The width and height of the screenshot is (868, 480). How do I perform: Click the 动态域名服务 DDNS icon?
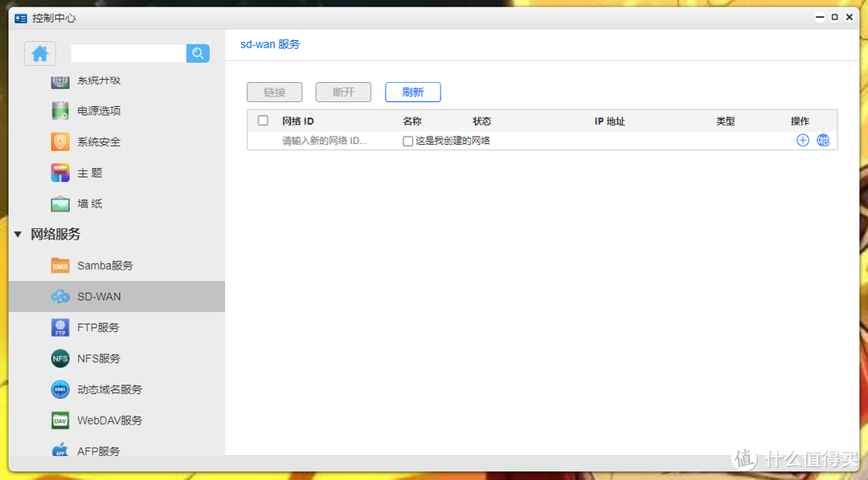[x=59, y=389]
